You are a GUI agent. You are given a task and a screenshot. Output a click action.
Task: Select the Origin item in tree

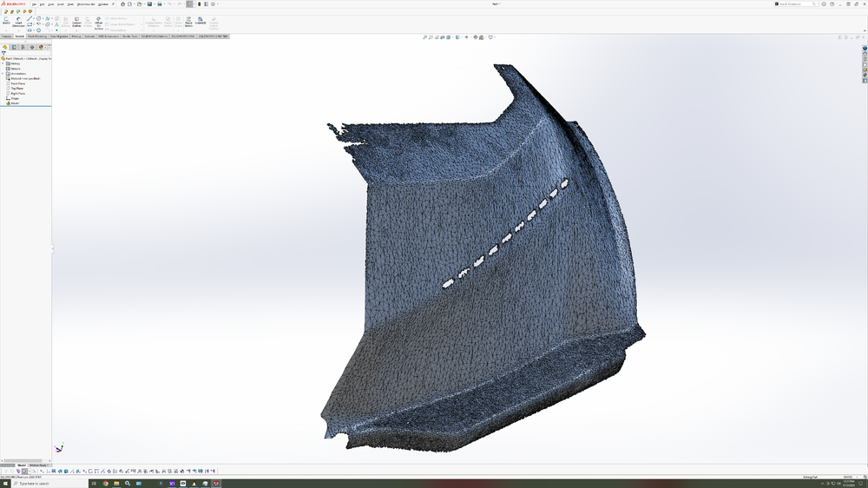coord(15,98)
